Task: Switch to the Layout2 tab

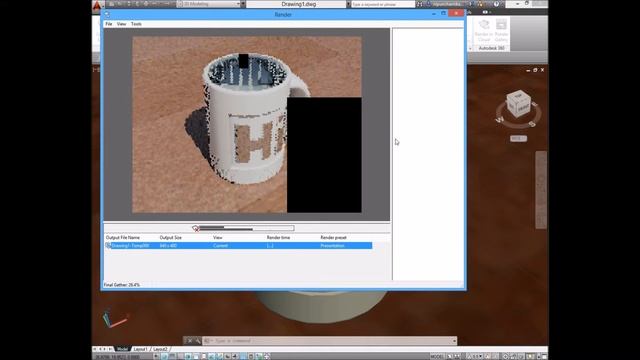Action: pos(160,349)
